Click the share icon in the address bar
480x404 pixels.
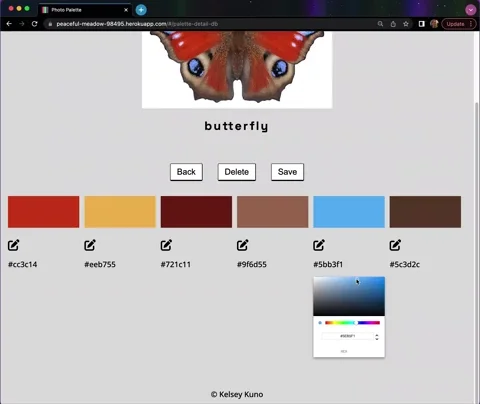click(x=393, y=24)
